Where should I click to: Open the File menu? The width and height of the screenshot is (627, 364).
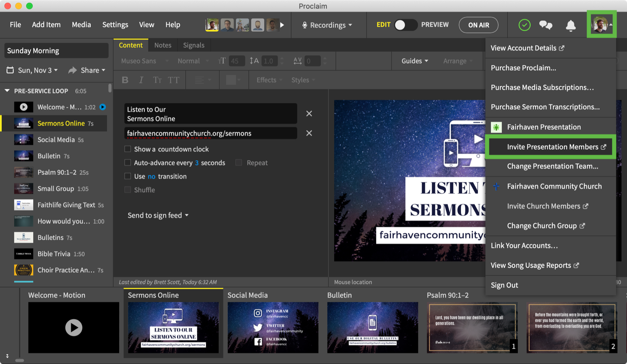click(x=15, y=25)
